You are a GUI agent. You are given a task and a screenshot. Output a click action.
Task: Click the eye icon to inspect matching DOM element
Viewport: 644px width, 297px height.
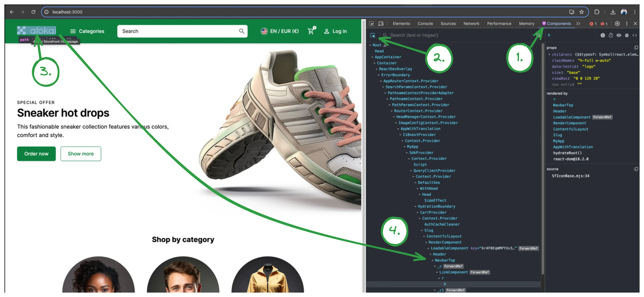click(619, 35)
